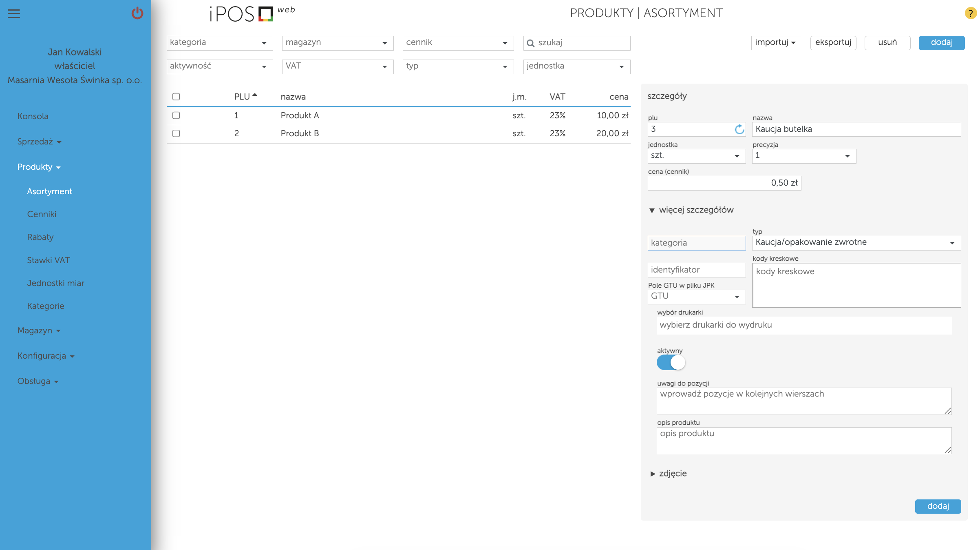Click resize handle of opis produktu textarea

tap(948, 450)
